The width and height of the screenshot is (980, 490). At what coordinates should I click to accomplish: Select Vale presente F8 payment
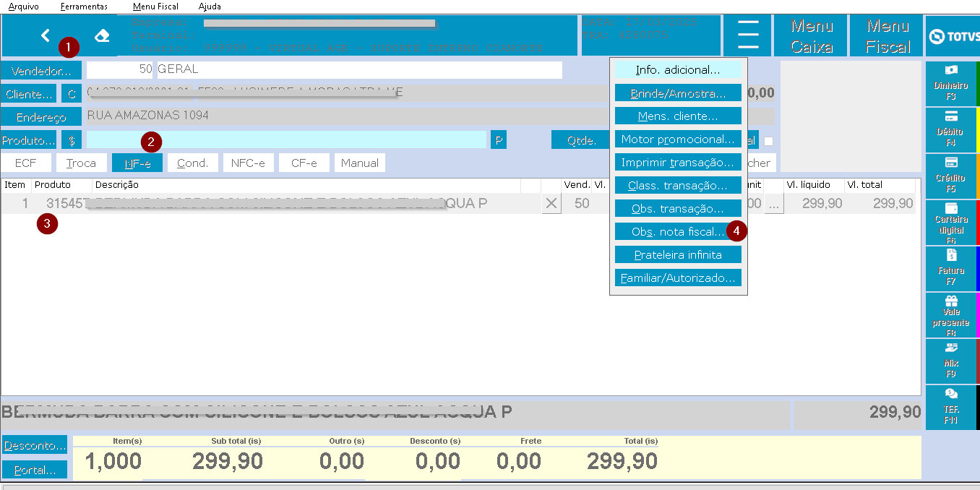pos(950,314)
